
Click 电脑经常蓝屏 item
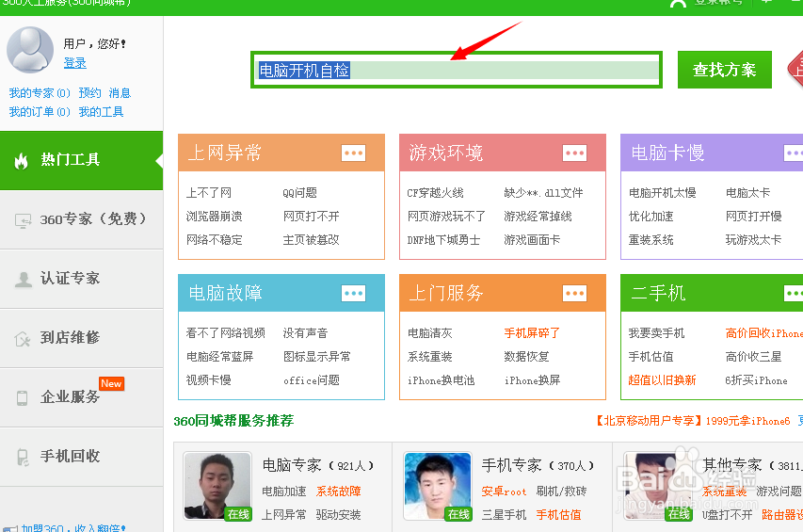pyautogui.click(x=219, y=357)
